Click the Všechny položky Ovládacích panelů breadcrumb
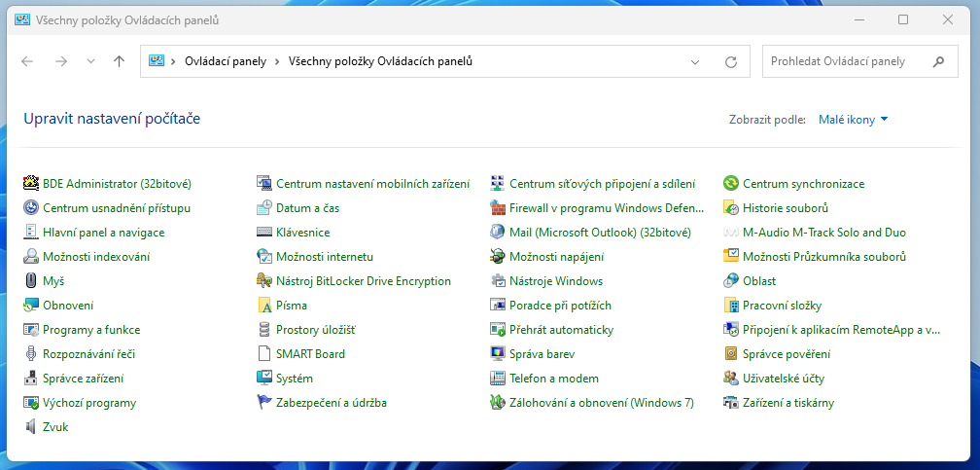This screenshot has width=980, height=470. point(380,61)
